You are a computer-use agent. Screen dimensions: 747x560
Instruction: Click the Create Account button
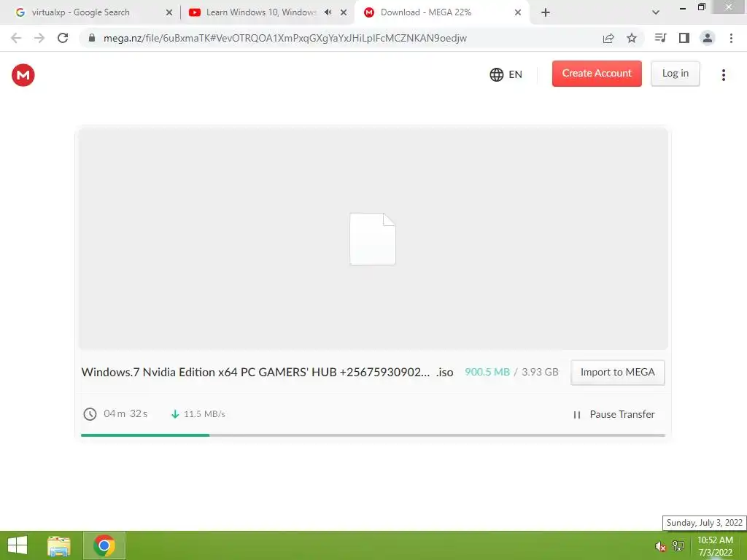[597, 74]
